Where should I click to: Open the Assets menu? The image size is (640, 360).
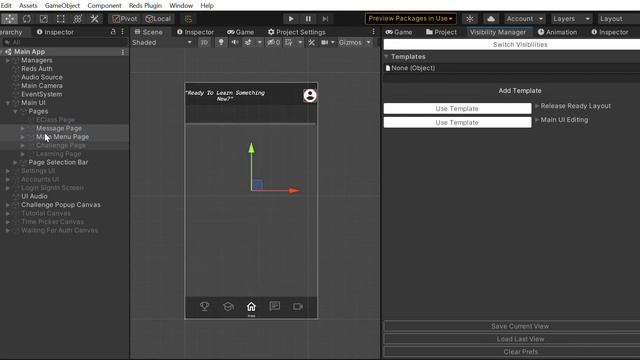28,5
